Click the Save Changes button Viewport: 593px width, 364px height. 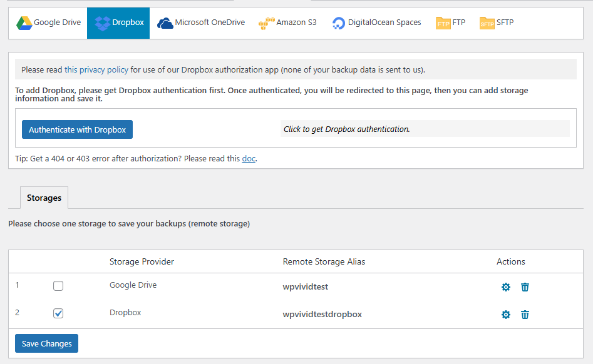tap(46, 343)
